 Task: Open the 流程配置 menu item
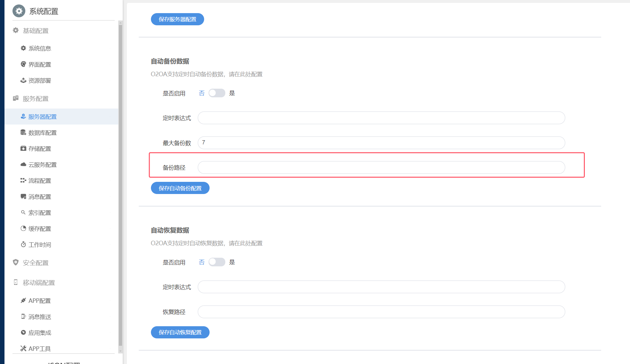coord(40,181)
